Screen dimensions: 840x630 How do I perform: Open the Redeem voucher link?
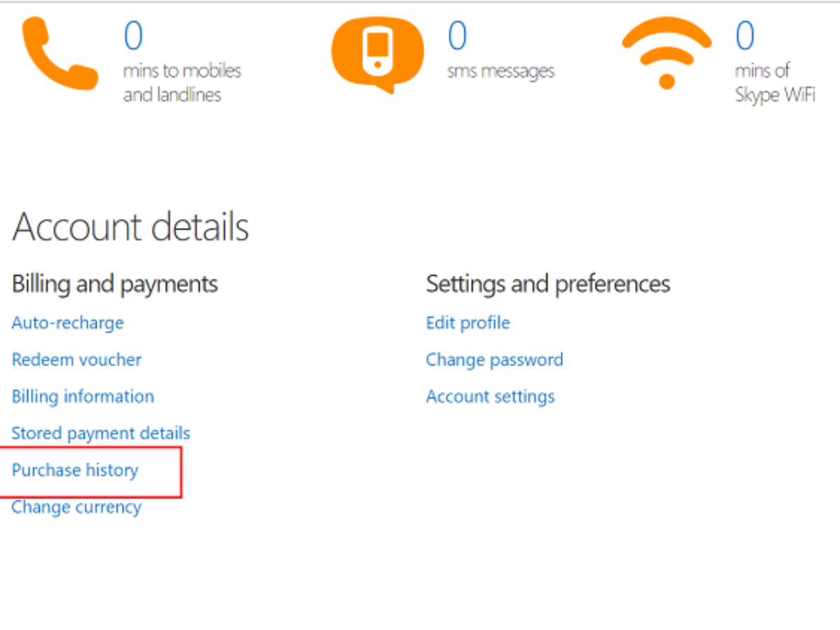77,360
